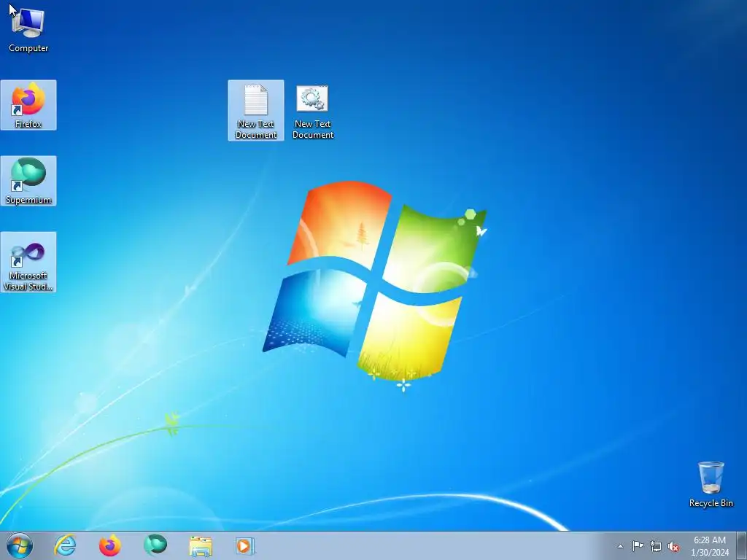Open Windows Explorer from the taskbar

[x=201, y=545]
